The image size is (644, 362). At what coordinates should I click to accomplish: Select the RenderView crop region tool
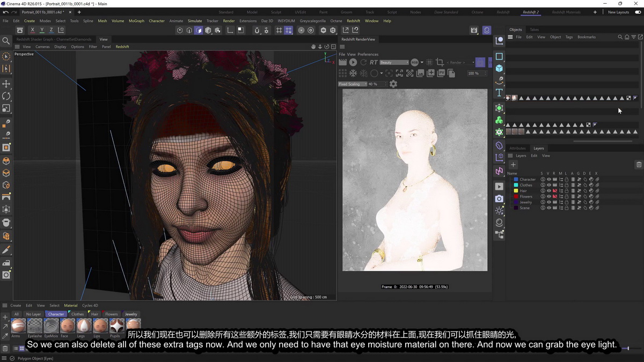(x=440, y=62)
